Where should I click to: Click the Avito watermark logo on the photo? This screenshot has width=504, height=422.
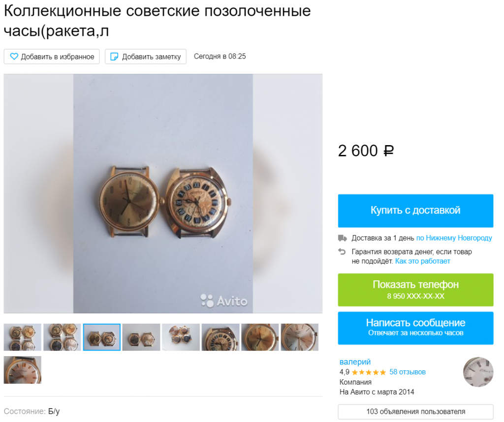click(224, 301)
